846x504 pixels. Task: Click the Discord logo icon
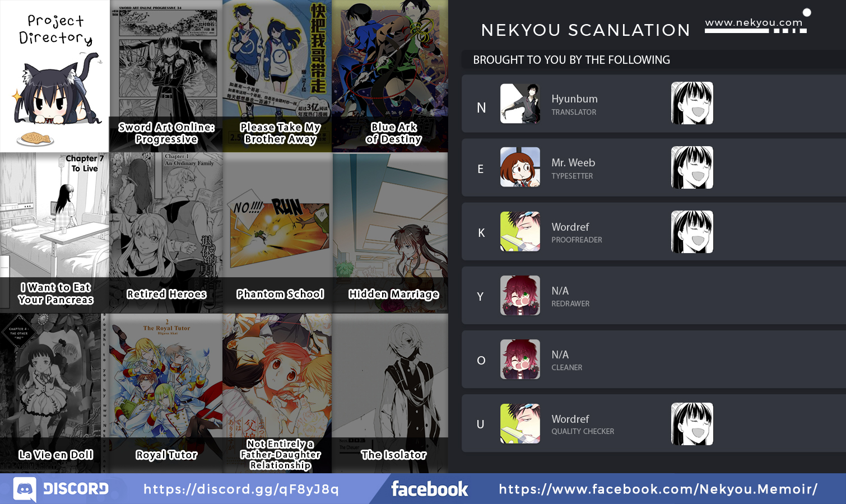point(25,489)
